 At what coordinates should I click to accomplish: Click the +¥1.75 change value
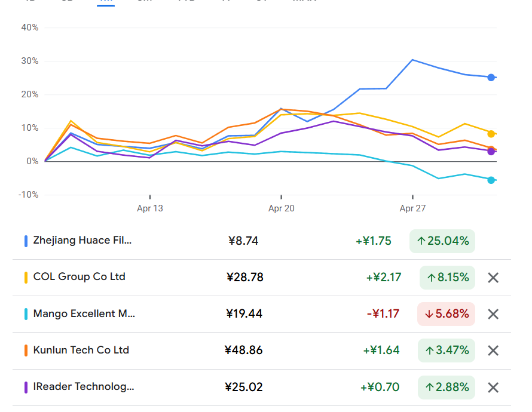click(373, 241)
